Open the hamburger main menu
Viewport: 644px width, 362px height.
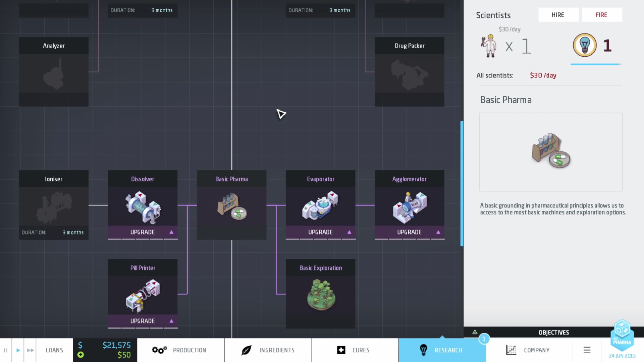tap(587, 350)
